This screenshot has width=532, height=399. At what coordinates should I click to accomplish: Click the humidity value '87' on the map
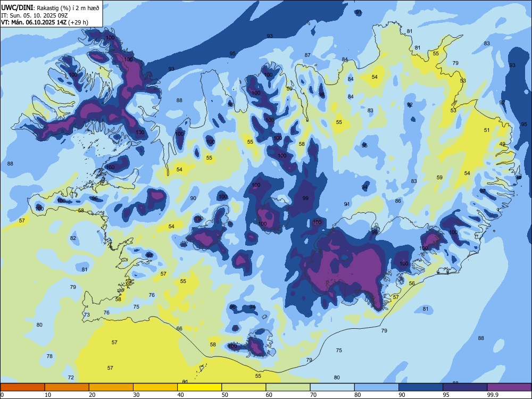307,55
